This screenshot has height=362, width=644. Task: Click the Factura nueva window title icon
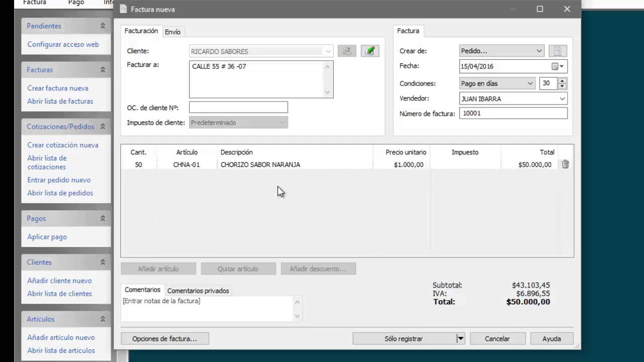click(123, 9)
